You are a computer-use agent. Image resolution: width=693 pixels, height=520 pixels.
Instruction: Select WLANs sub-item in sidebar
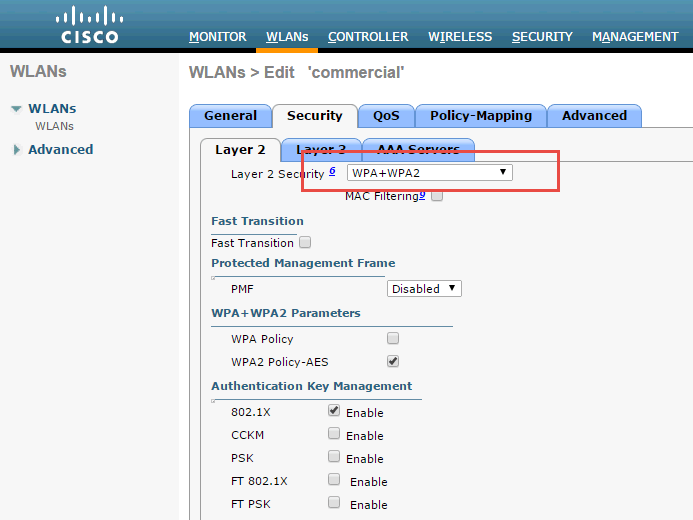click(54, 126)
